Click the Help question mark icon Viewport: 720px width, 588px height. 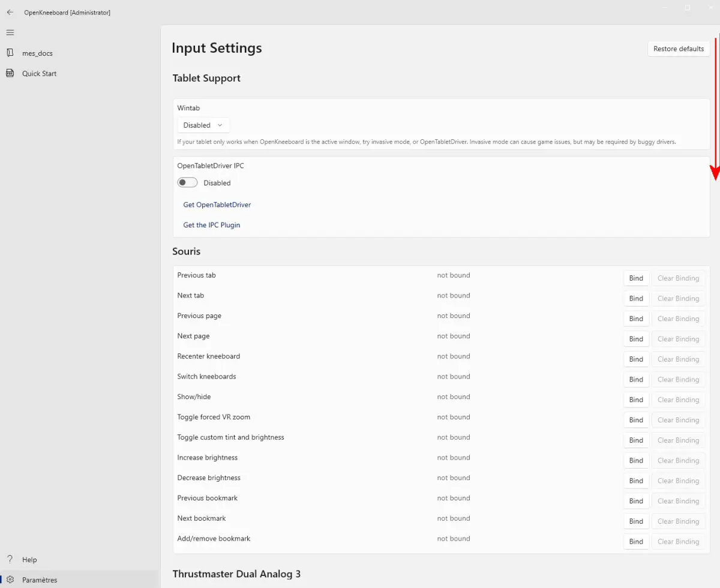(10, 559)
